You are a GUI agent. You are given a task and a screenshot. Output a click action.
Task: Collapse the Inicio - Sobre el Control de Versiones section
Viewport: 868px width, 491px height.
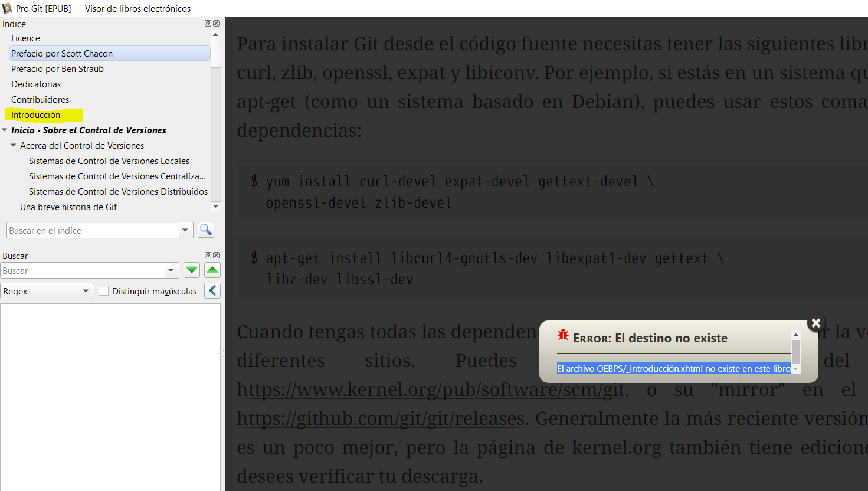5,130
